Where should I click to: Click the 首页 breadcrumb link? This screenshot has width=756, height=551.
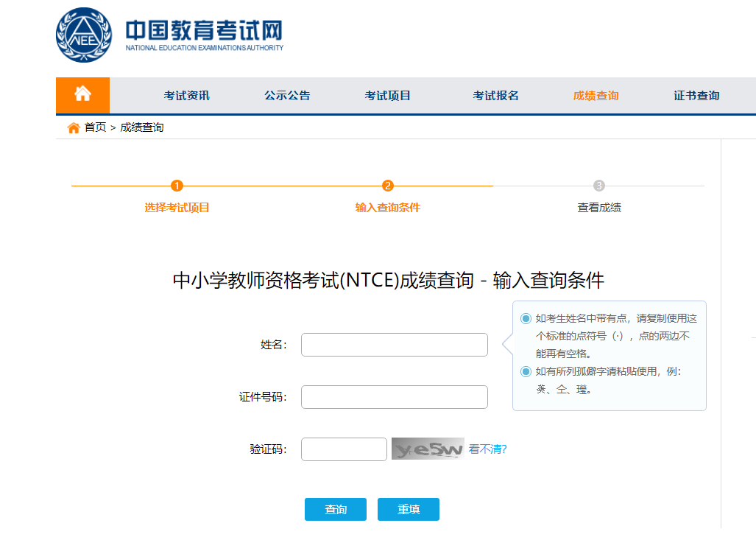[95, 127]
